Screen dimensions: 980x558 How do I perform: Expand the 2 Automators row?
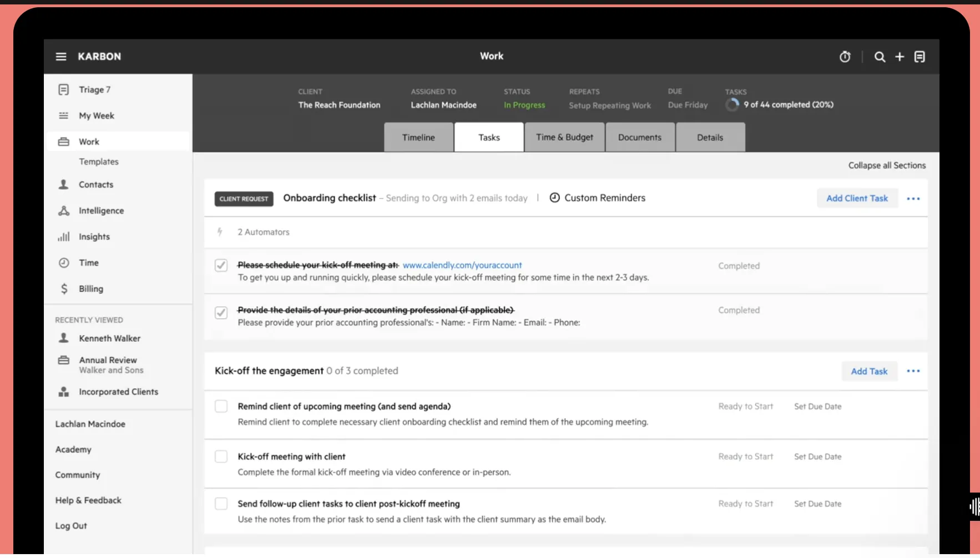[x=263, y=232]
